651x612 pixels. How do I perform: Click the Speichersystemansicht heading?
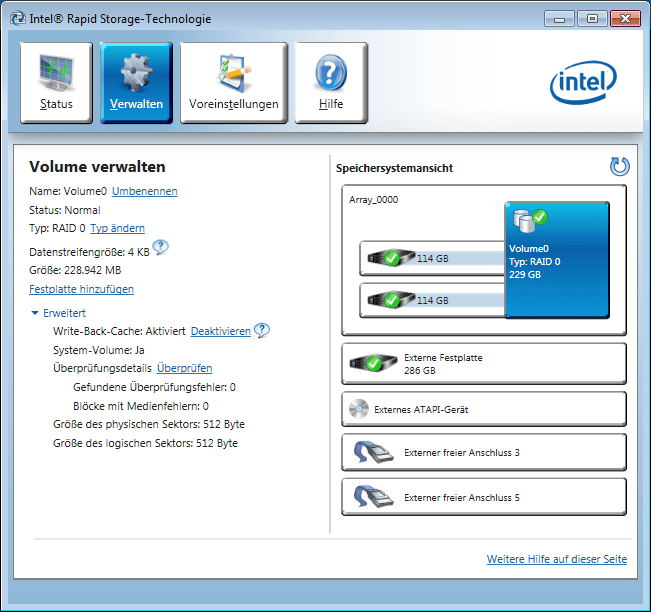[x=394, y=168]
